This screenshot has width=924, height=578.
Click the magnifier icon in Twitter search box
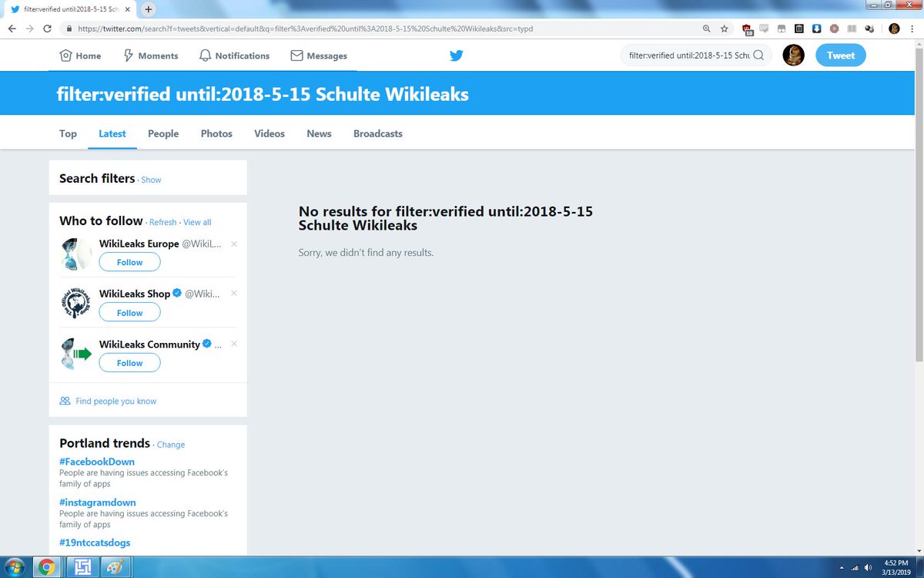coord(758,55)
